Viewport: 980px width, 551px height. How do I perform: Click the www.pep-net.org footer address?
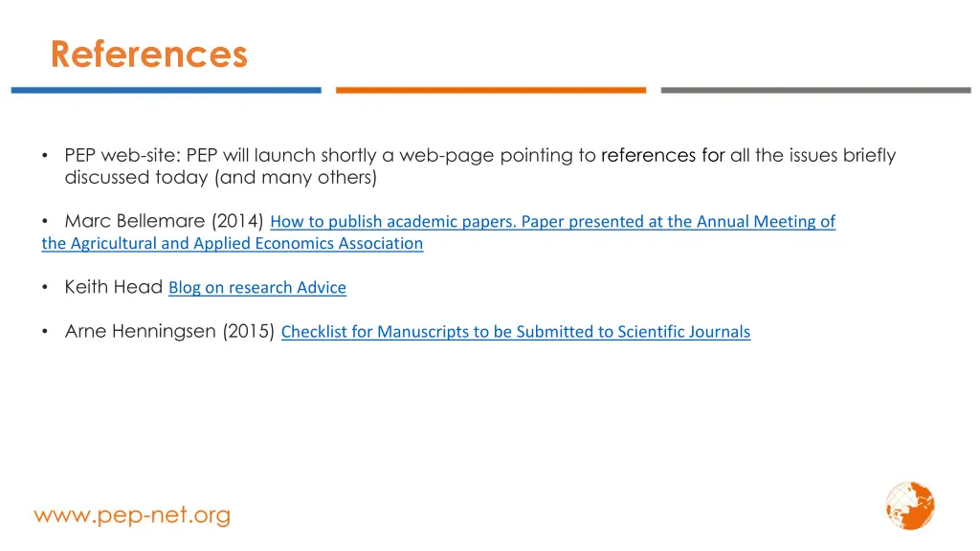[132, 516]
